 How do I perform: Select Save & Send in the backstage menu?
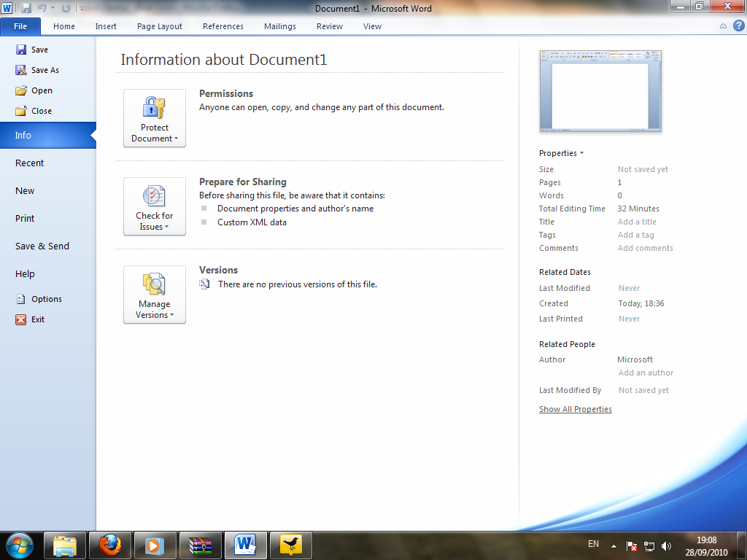47,246
